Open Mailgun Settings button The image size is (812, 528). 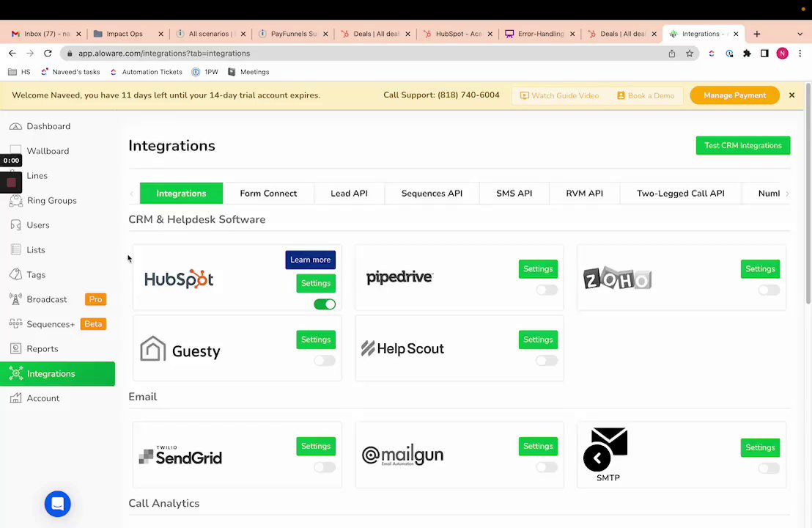coord(538,446)
